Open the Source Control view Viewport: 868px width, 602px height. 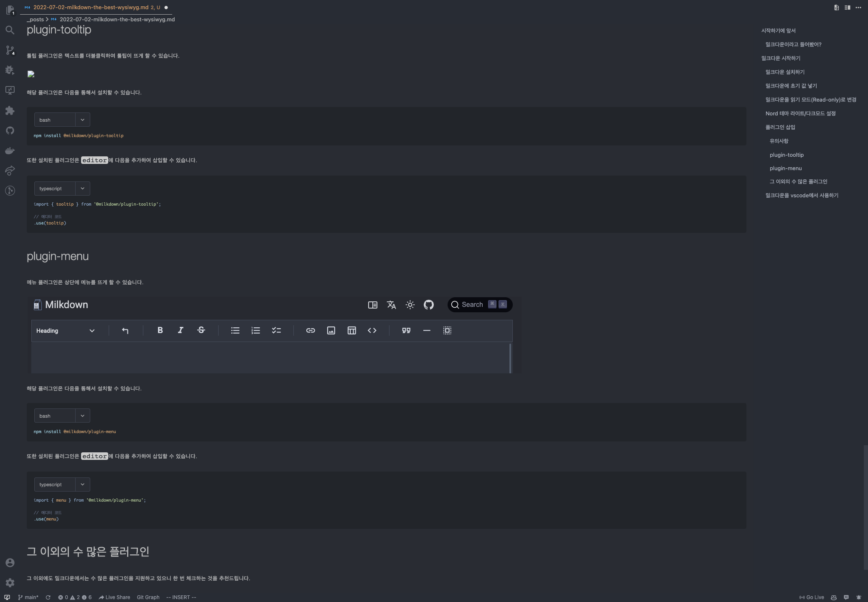click(x=10, y=50)
